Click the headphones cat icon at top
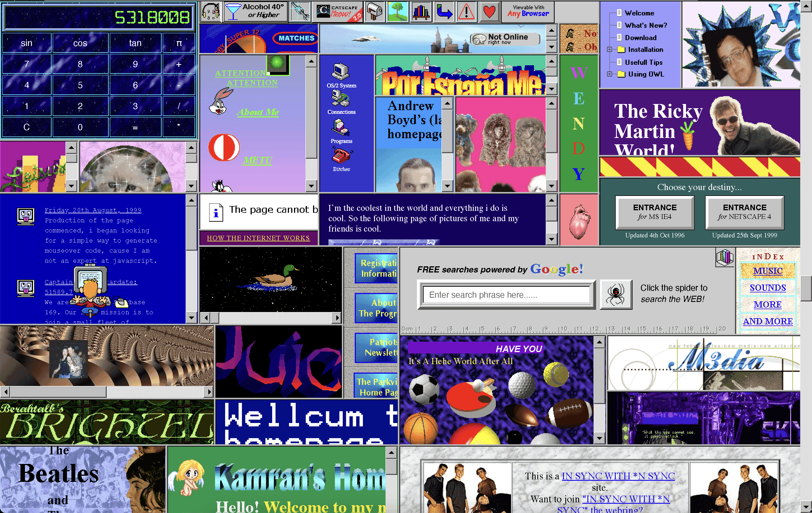This screenshot has width=812, height=513. [x=211, y=11]
